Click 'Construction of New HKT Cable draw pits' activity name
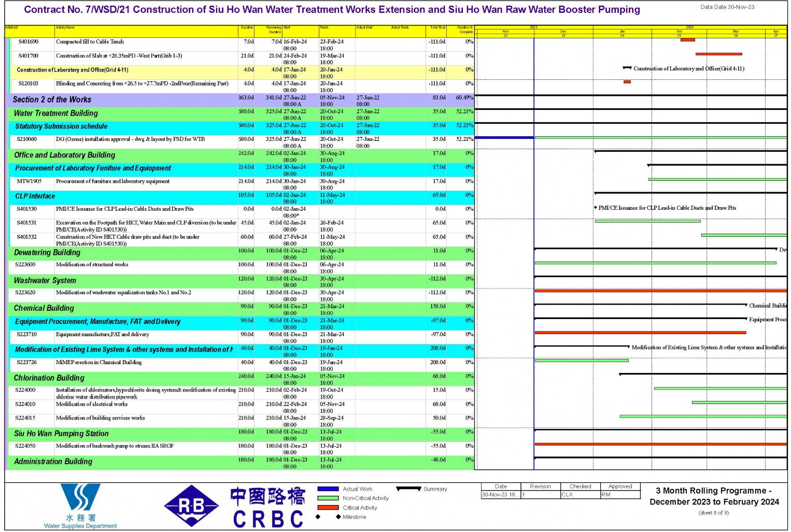Screen dimensions: 791x532 pos(128,240)
